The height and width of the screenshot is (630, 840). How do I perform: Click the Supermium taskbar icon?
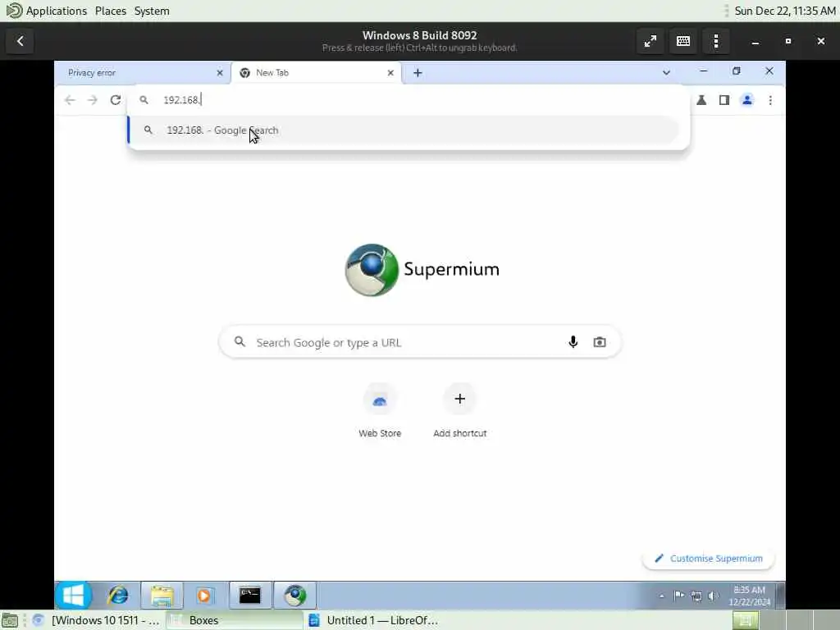coord(295,596)
